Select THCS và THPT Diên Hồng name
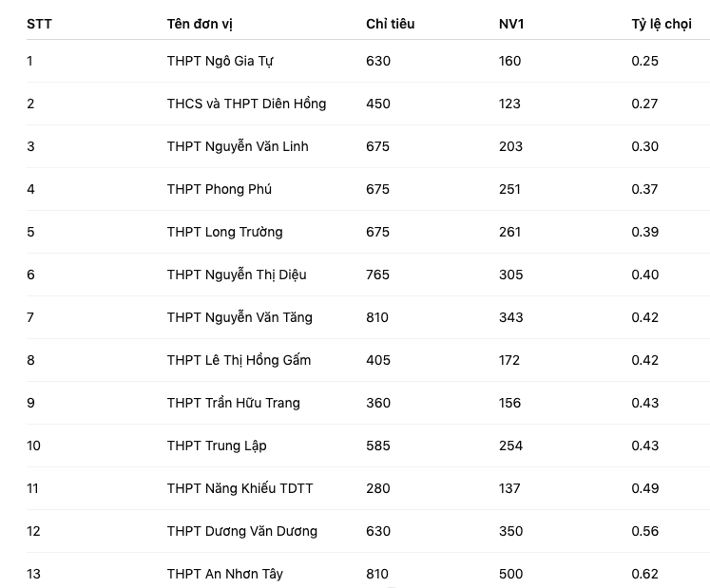The image size is (710, 588). pos(246,104)
